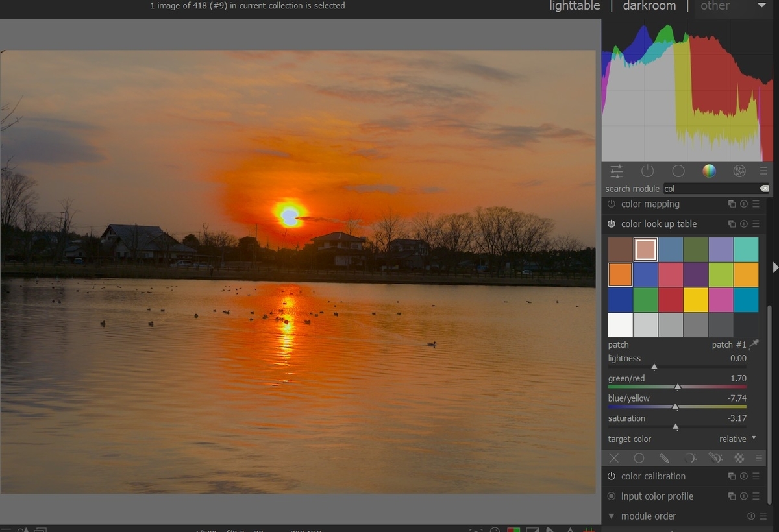Collapse the module order section
Image resolution: width=779 pixels, height=532 pixels.
tap(612, 516)
